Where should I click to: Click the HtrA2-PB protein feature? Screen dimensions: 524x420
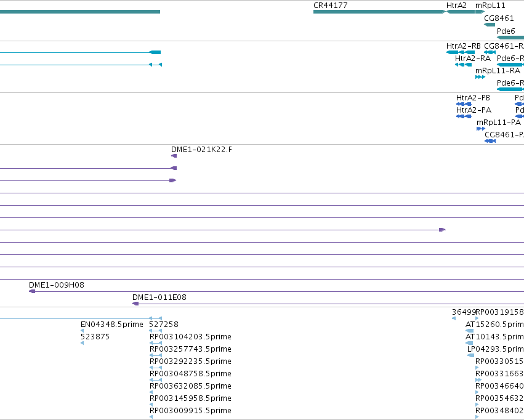464,104
